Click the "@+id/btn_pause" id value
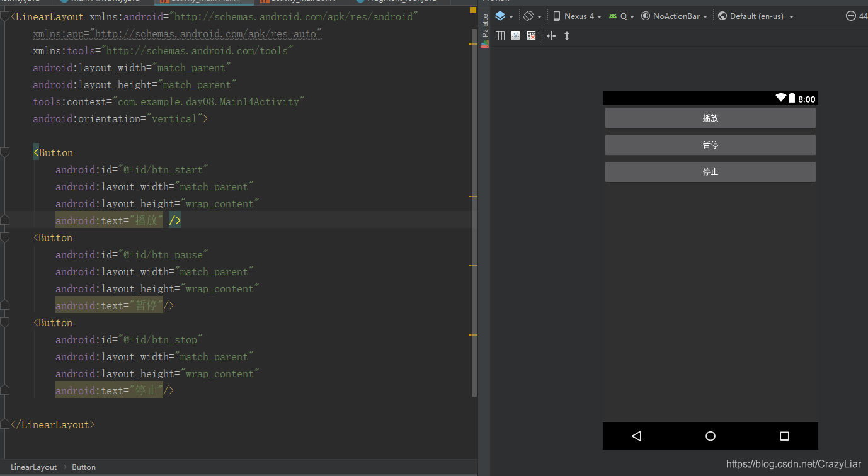This screenshot has height=476, width=868. tap(163, 254)
